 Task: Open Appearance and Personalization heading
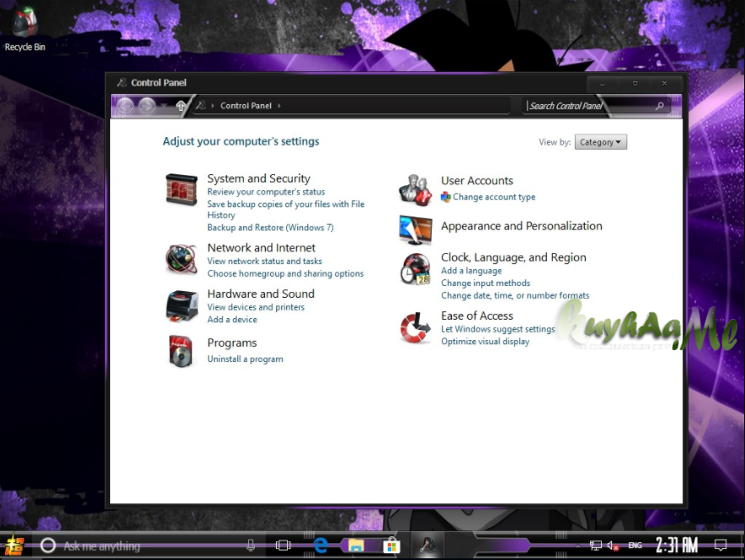521,226
